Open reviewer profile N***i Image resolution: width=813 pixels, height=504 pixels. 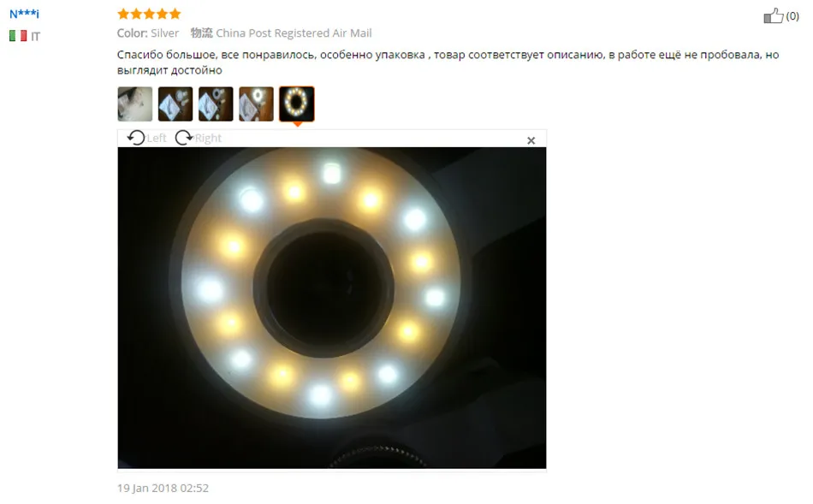(24, 14)
